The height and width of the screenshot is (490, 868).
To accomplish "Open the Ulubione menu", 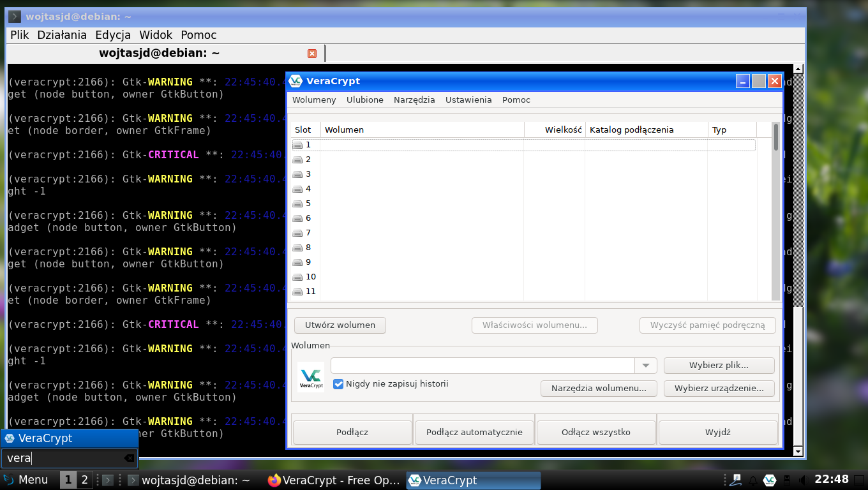I will 365,100.
